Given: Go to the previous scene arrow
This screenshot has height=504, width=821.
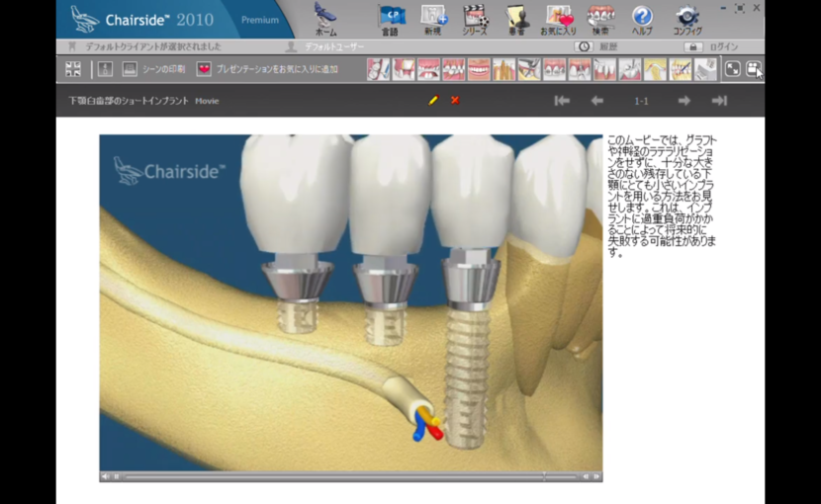Looking at the screenshot, I should coord(596,101).
